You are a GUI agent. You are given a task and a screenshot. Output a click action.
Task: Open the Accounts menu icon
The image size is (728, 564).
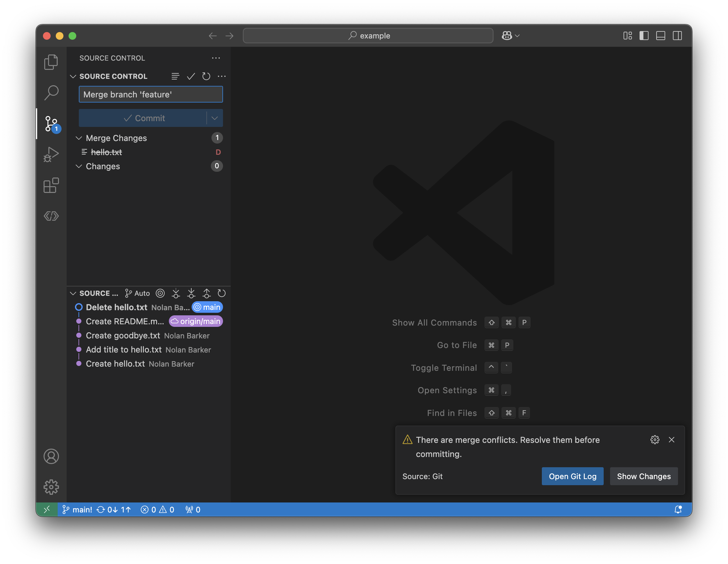[x=51, y=456]
